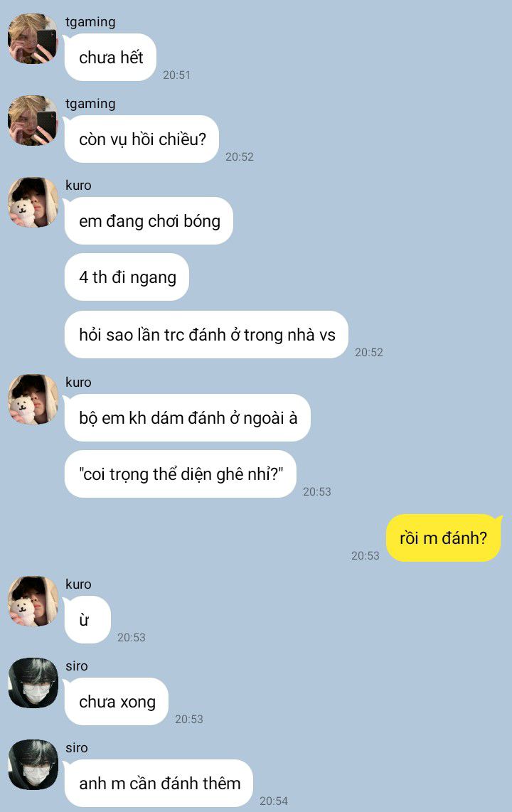512x812 pixels.
Task: Tap the "ừ" reply bubble
Action: (87, 620)
